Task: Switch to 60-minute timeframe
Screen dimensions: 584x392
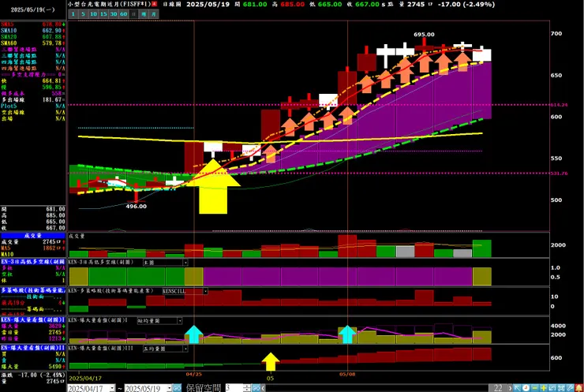Action: 123,14
